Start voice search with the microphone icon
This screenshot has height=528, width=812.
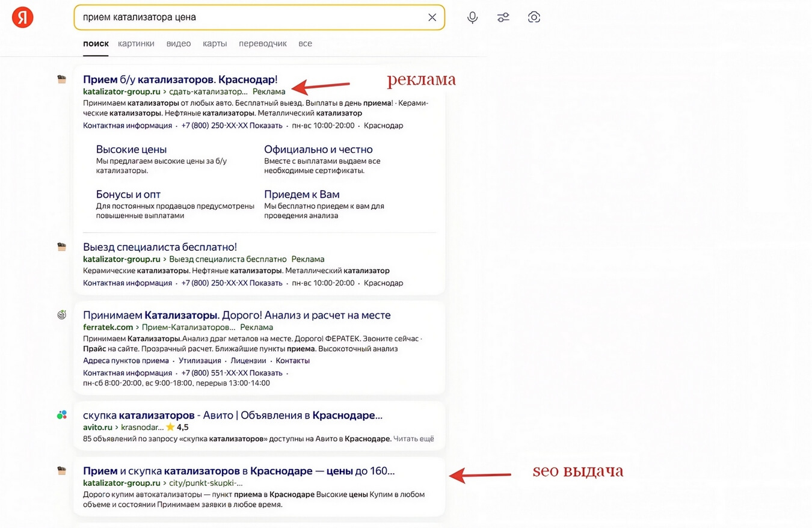(473, 17)
